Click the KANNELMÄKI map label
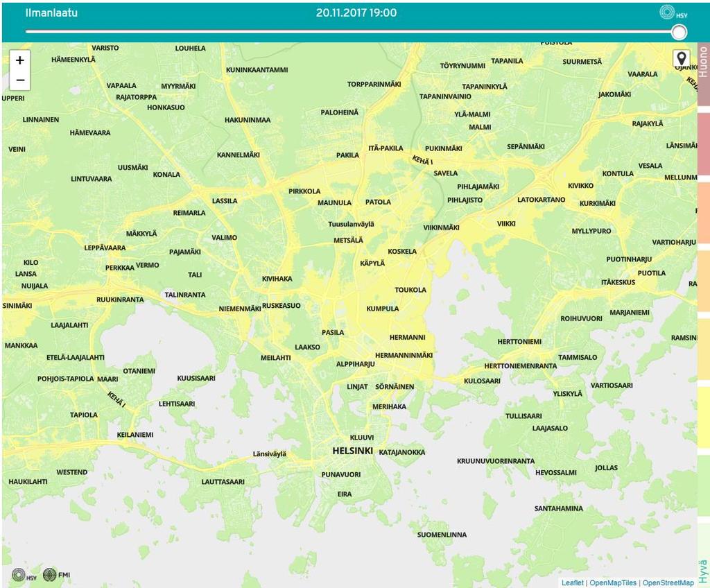 [239, 155]
